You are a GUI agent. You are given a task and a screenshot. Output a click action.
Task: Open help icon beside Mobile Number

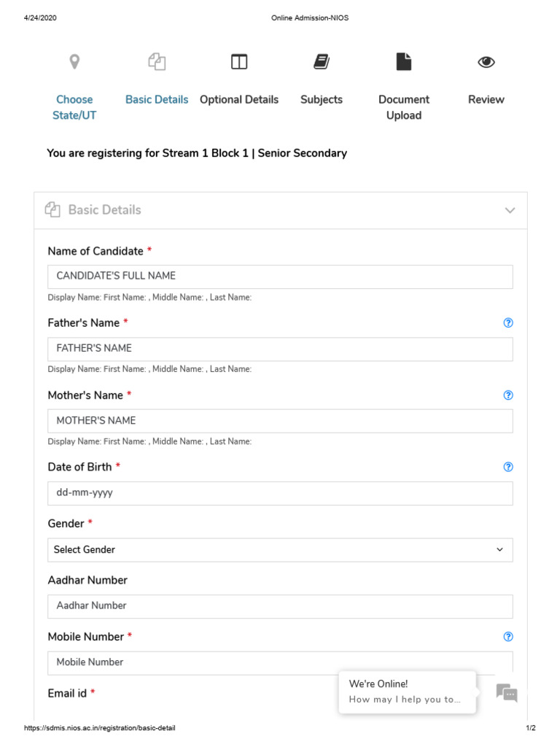pyautogui.click(x=508, y=637)
